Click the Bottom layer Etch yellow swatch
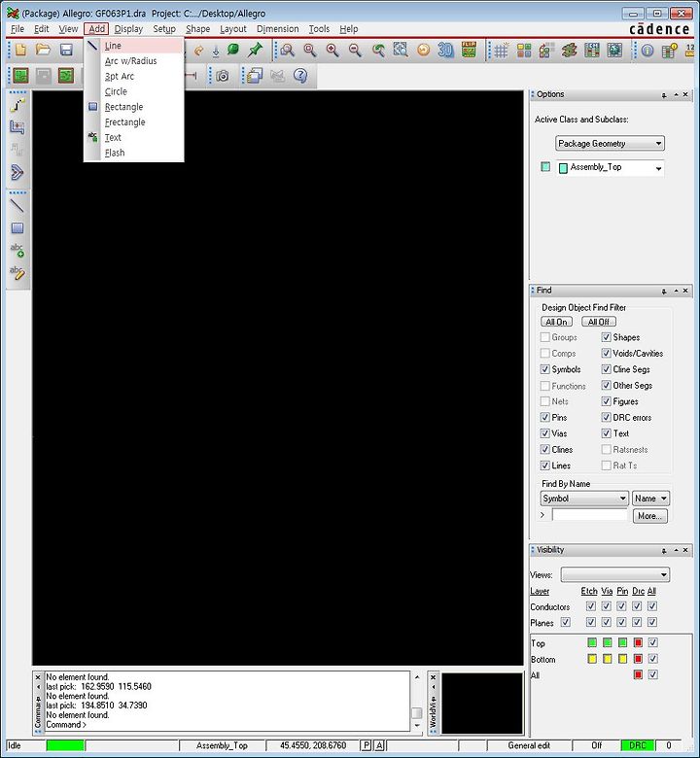The image size is (700, 758). tap(592, 659)
